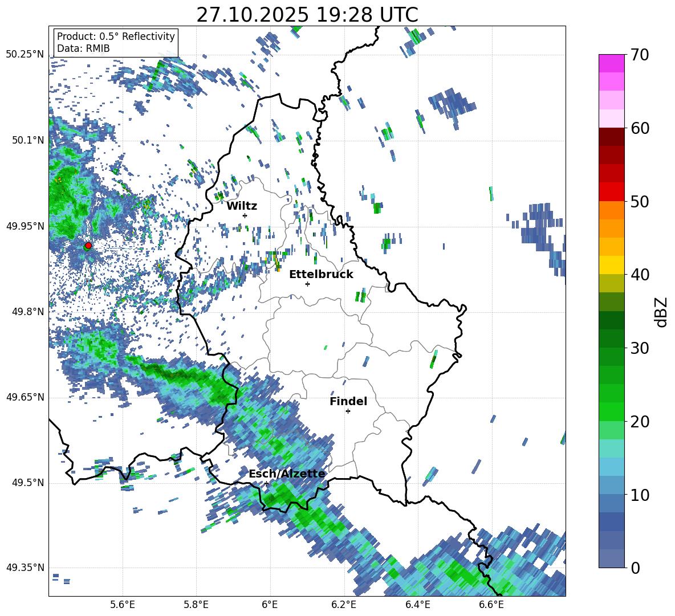The height and width of the screenshot is (616, 675).
Task: Click the 60 tick label on colorbar
Action: tap(640, 128)
